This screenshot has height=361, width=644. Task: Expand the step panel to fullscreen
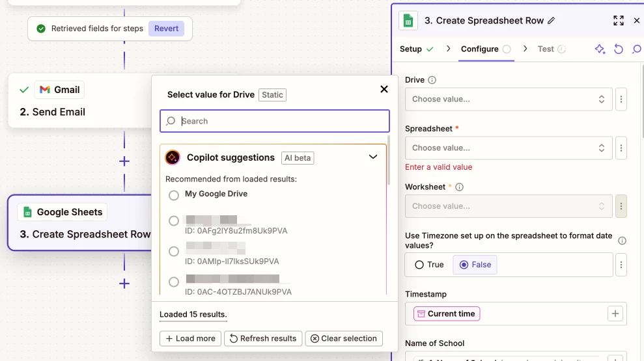(619, 21)
